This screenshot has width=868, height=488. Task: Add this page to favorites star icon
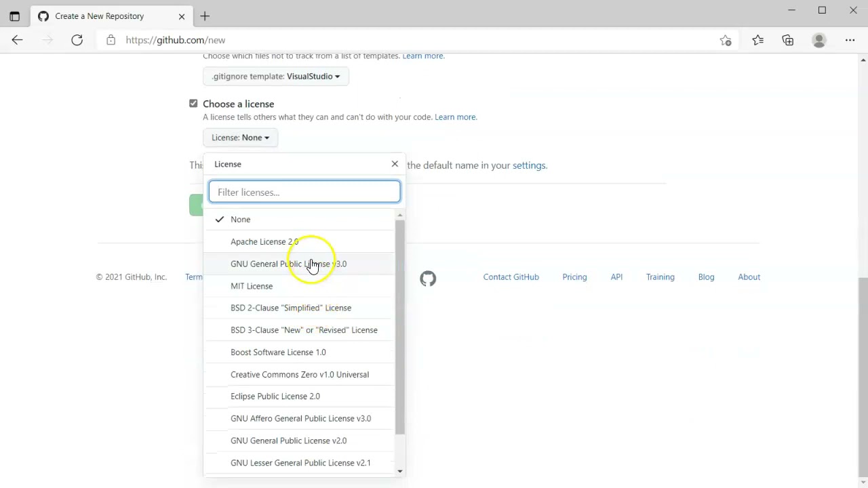tap(726, 40)
